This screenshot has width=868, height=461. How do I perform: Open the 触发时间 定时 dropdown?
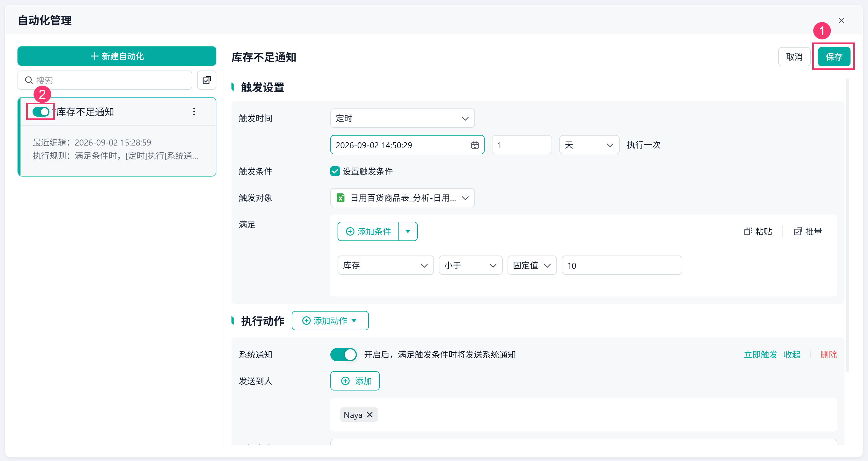(x=402, y=118)
